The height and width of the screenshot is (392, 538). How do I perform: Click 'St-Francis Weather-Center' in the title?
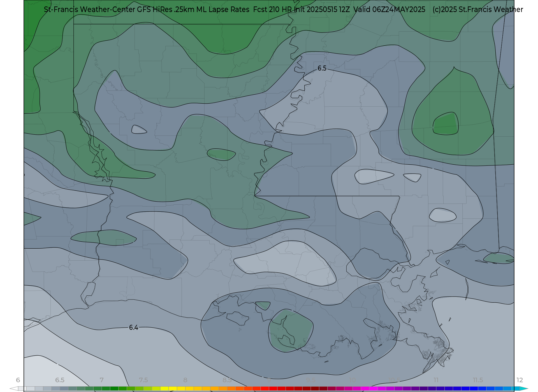(x=89, y=10)
